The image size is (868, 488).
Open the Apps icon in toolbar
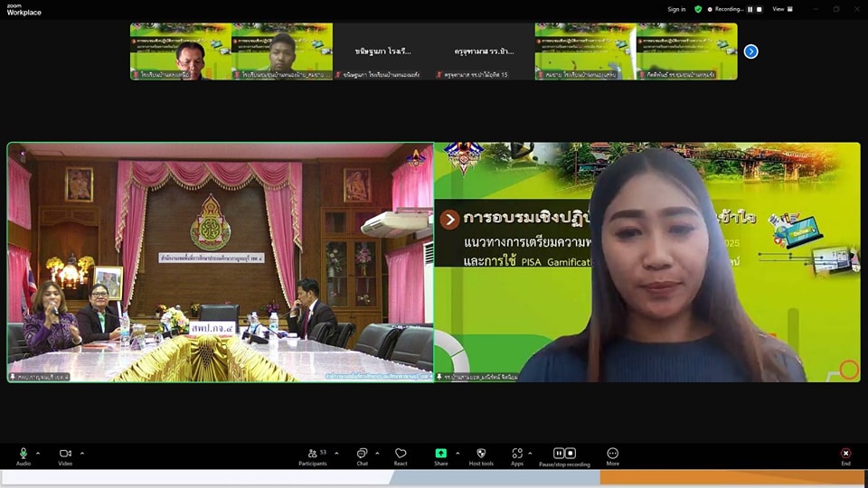(x=517, y=453)
